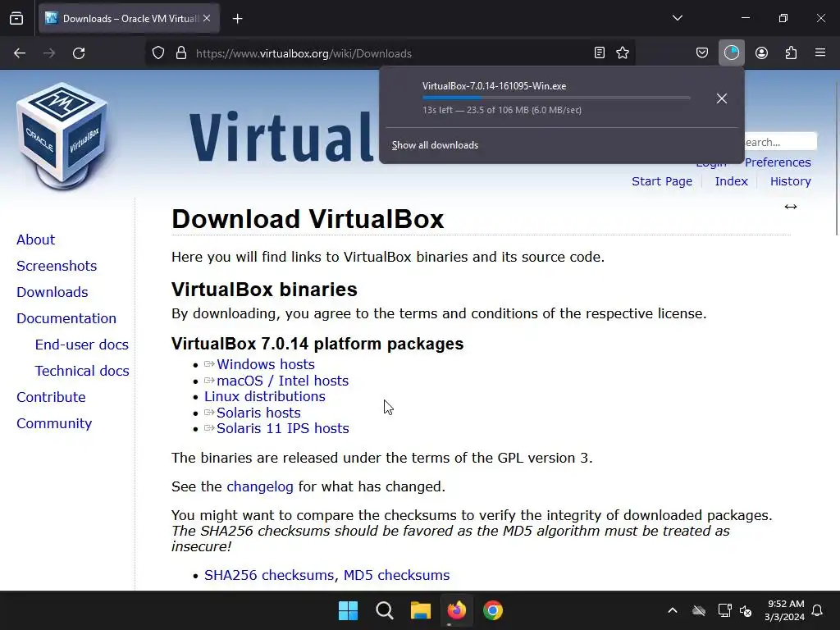This screenshot has height=630, width=840.
Task: Open Technical docs in the sidebar
Action: (82, 371)
